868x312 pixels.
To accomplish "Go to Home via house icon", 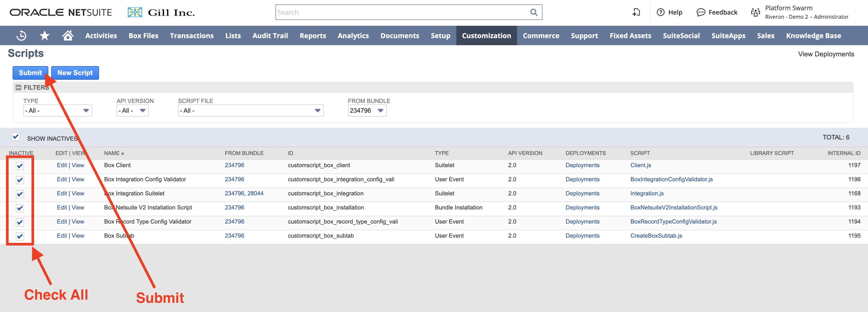I will [68, 35].
